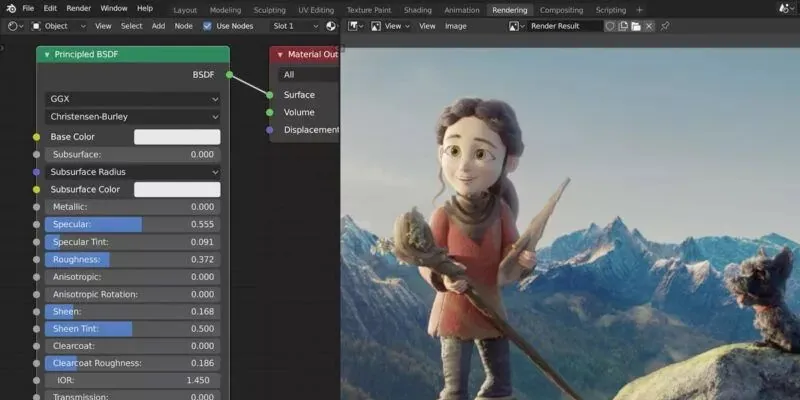Click the open image folder icon

[636, 26]
